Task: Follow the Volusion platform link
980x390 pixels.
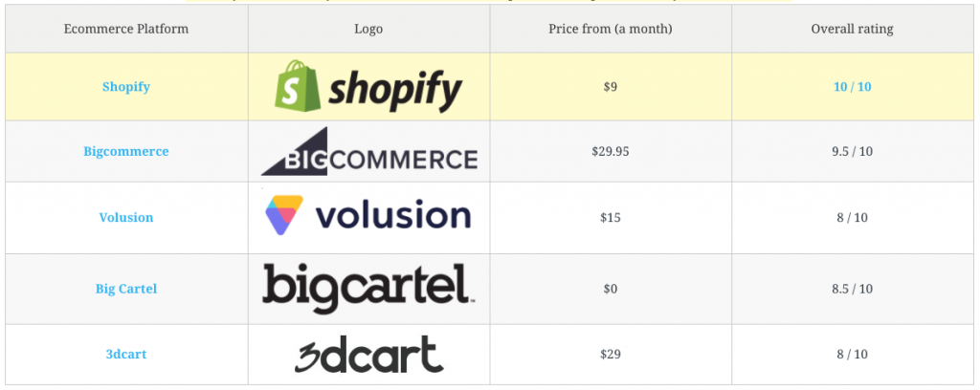Action: click(126, 217)
